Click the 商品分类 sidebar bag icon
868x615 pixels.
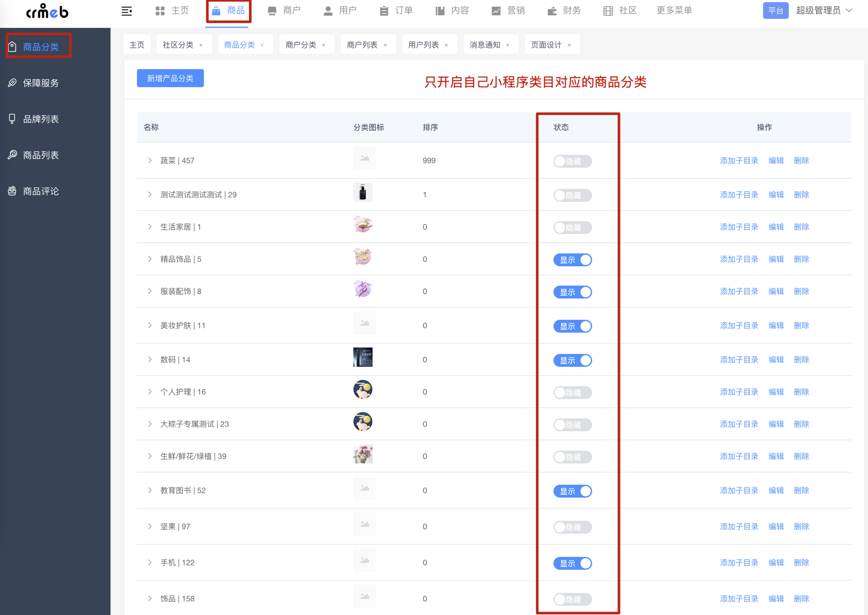pyautogui.click(x=12, y=46)
